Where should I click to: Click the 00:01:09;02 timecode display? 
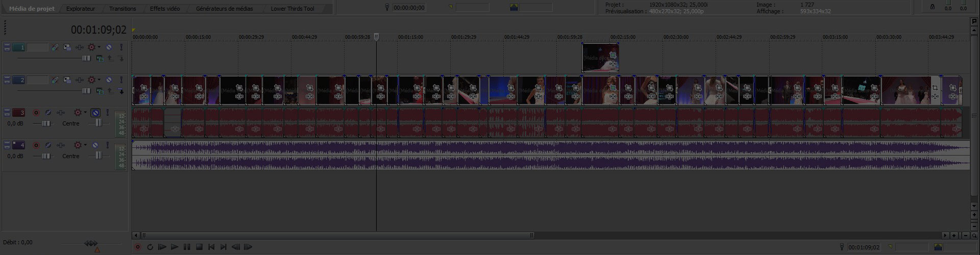click(99, 30)
